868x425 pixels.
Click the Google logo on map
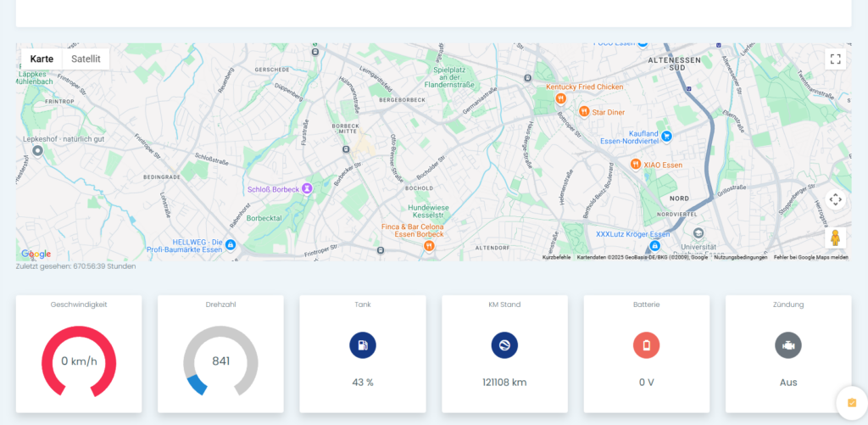click(36, 254)
